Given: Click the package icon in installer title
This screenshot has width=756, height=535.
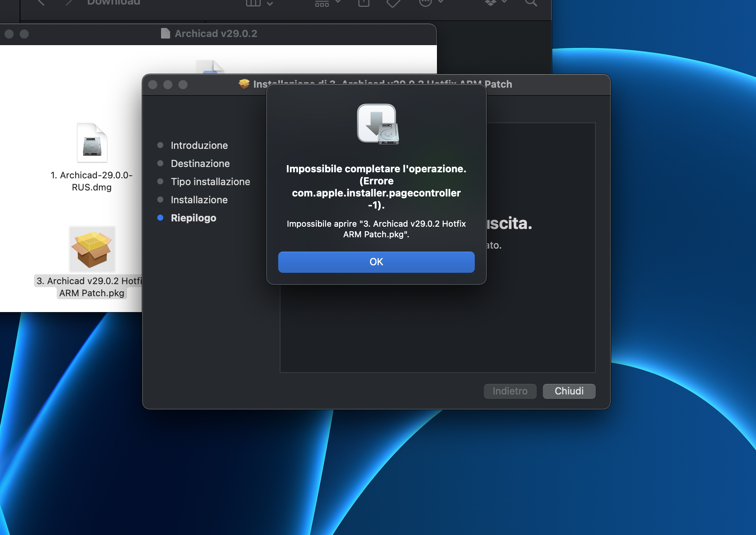Looking at the screenshot, I should 244,84.
